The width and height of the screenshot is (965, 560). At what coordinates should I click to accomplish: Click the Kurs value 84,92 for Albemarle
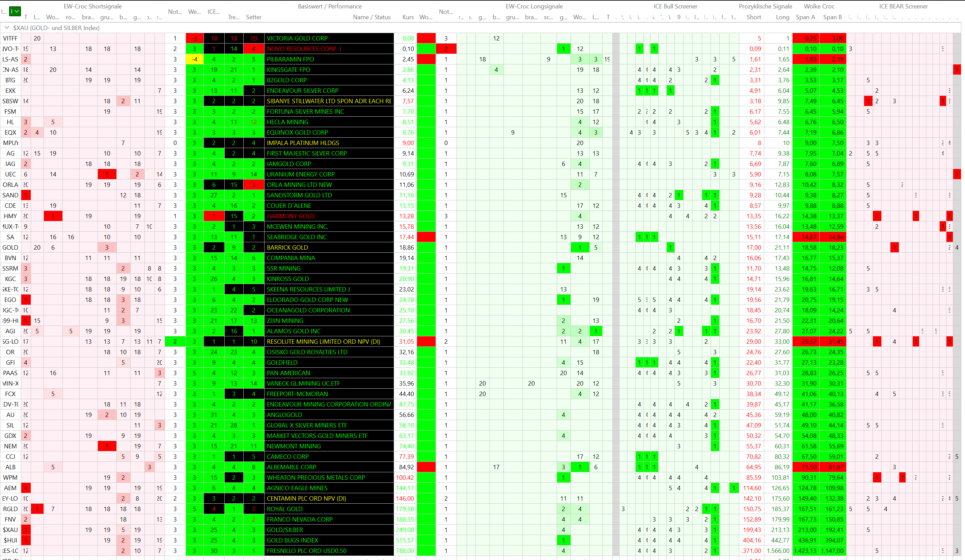[406, 467]
